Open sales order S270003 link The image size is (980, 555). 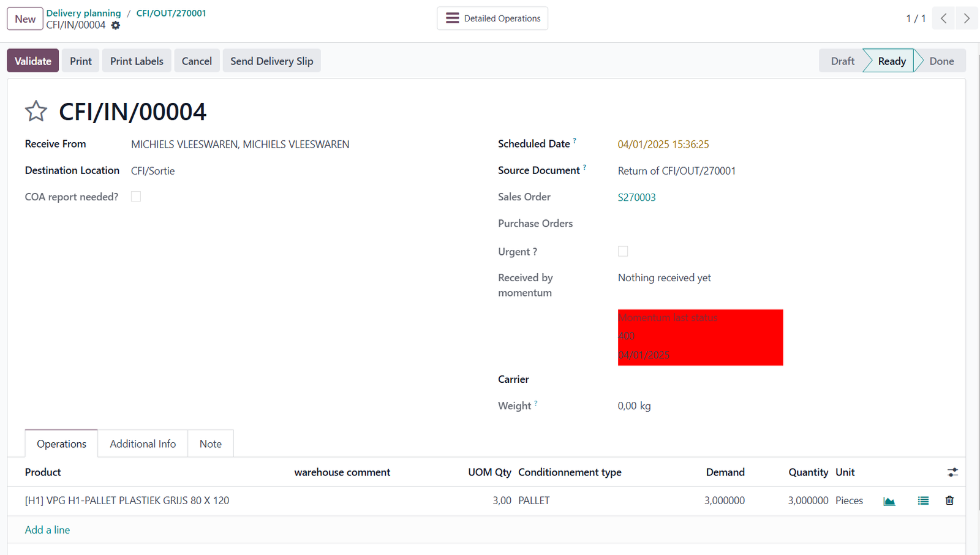(x=636, y=197)
